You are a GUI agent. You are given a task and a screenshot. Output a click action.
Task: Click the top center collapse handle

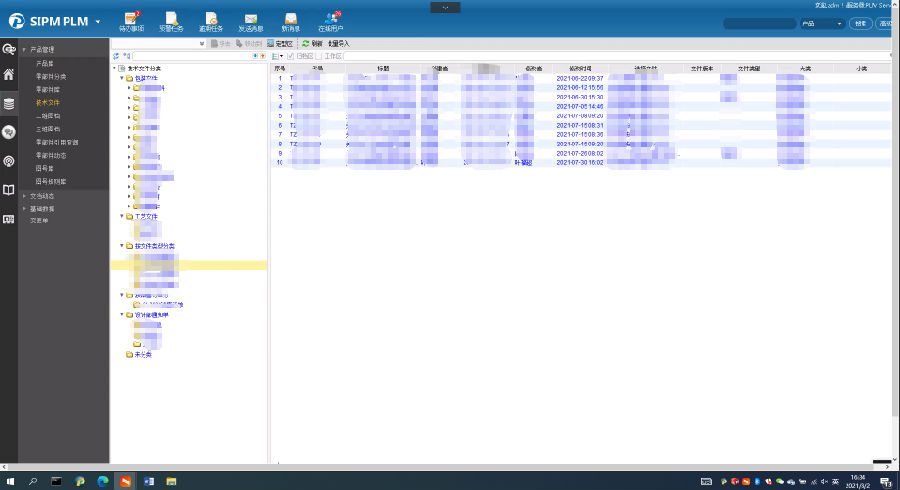point(445,7)
